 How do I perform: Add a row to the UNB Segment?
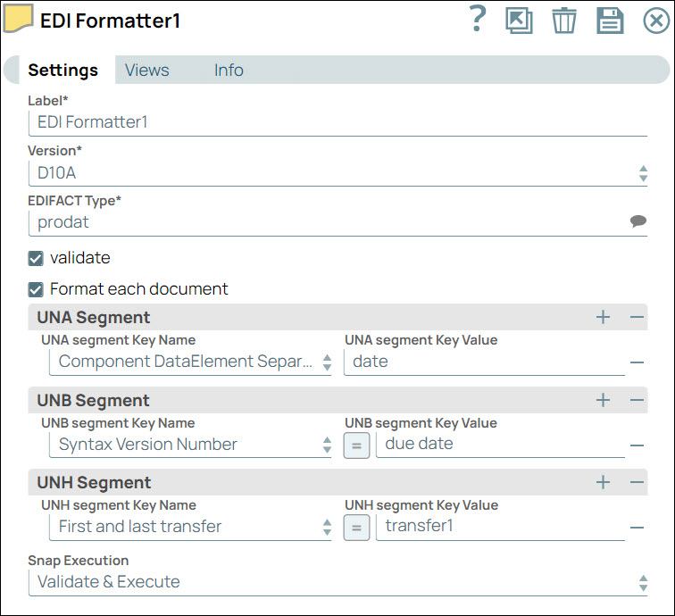tap(603, 400)
